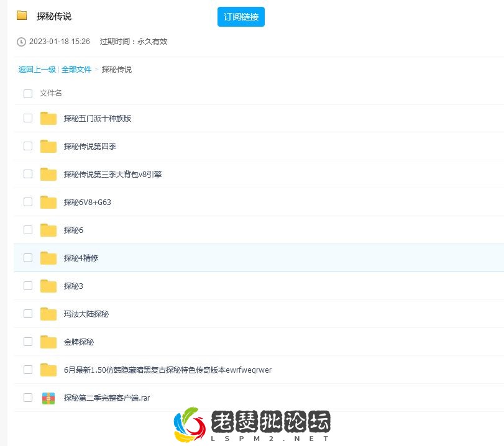Click the RAR archive icon for 探秘第二季完整客户端

coord(48,398)
